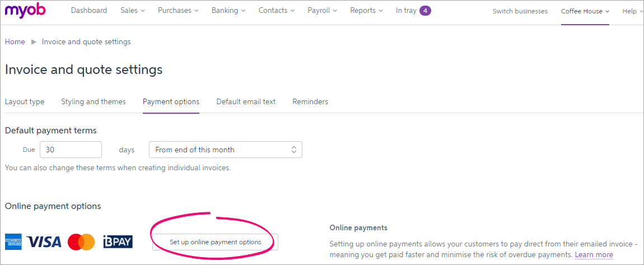Image resolution: width=644 pixels, height=265 pixels.
Task: Open the Reminders tab
Action: [x=310, y=102]
